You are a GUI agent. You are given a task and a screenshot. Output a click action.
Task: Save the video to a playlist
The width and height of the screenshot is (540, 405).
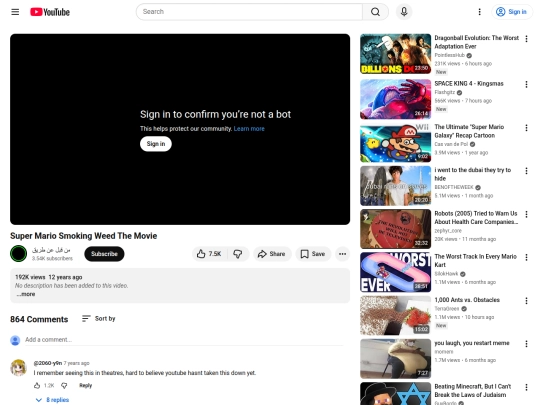pos(313,254)
